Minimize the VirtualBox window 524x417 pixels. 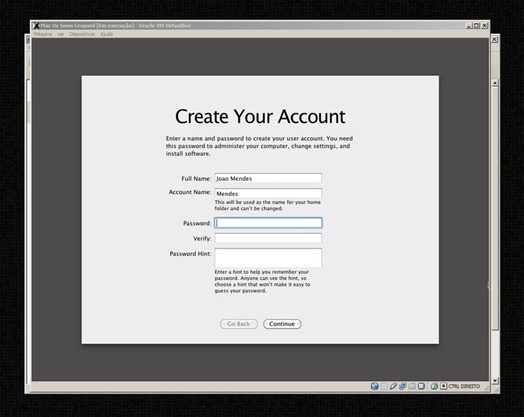pos(469,26)
